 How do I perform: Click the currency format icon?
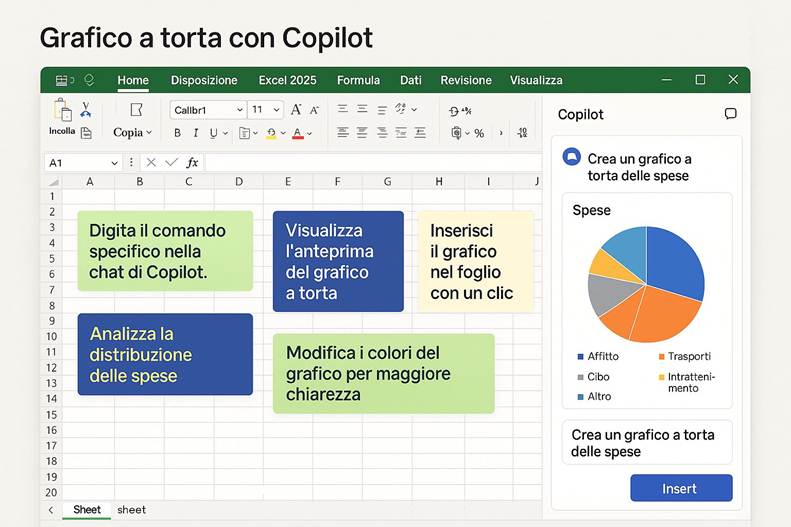(x=457, y=133)
